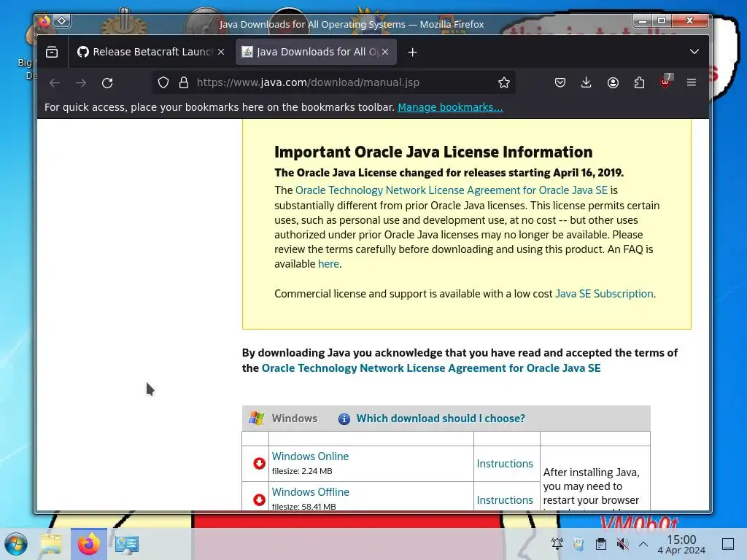Open the Firefox account icon
The height and width of the screenshot is (560, 747).
(613, 83)
